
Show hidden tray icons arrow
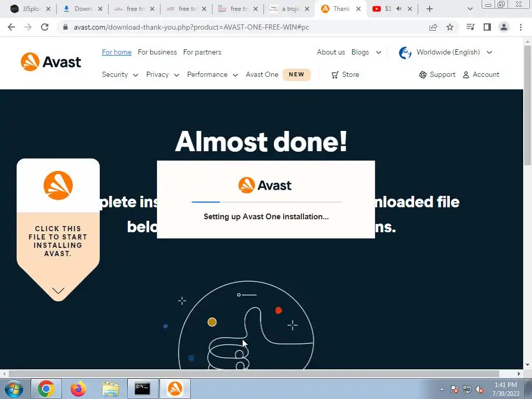(442, 389)
